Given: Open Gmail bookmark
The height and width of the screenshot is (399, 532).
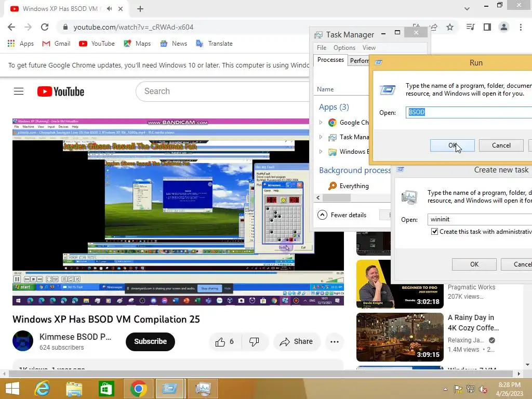Looking at the screenshot, I should point(56,44).
